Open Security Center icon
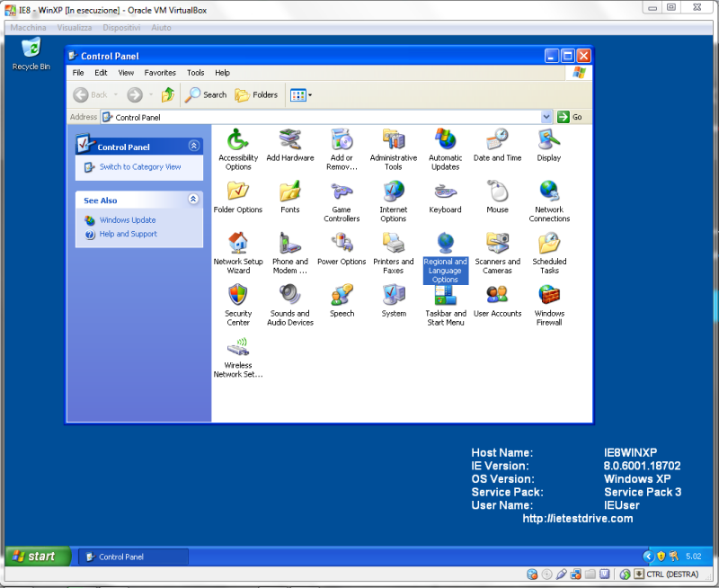The image size is (719, 588). click(238, 305)
